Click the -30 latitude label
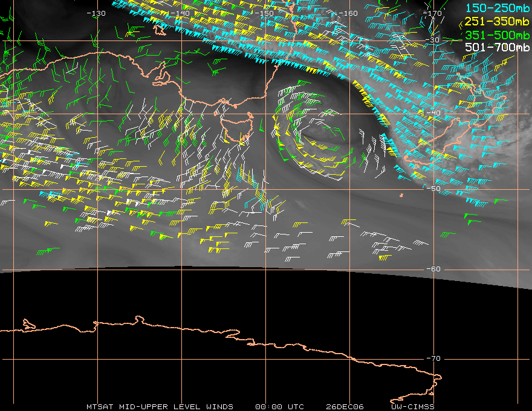 [x=432, y=40]
